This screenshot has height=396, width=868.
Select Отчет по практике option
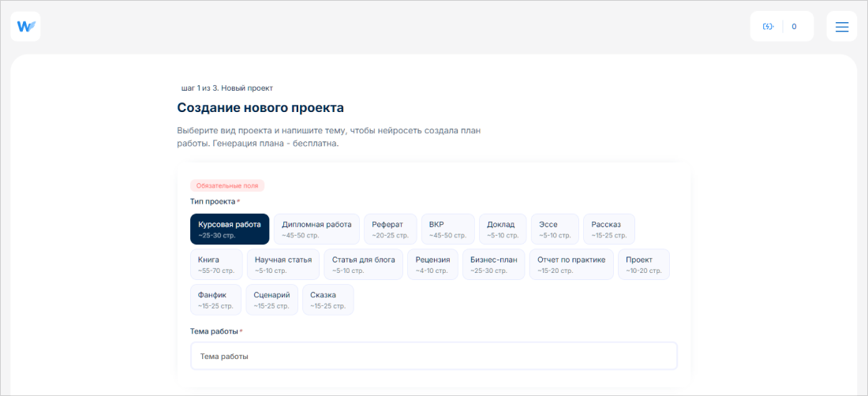pyautogui.click(x=571, y=264)
